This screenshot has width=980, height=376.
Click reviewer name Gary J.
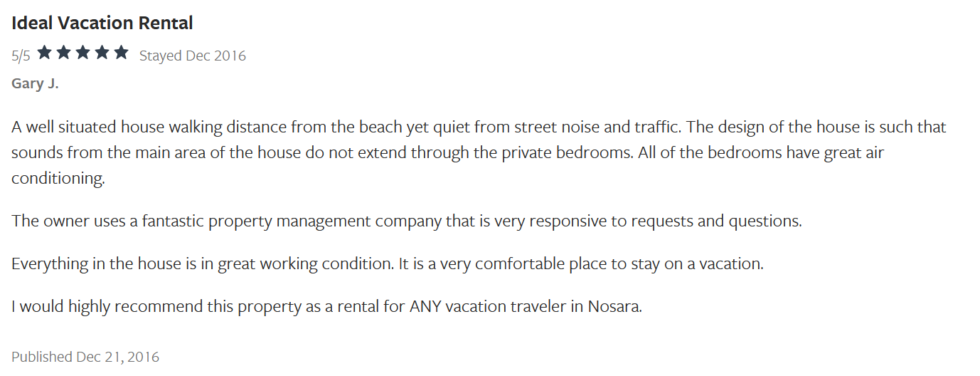(35, 84)
